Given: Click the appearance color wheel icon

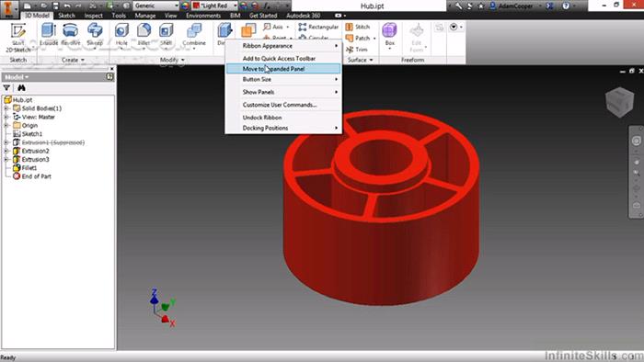Looking at the screenshot, I should click(185, 6).
